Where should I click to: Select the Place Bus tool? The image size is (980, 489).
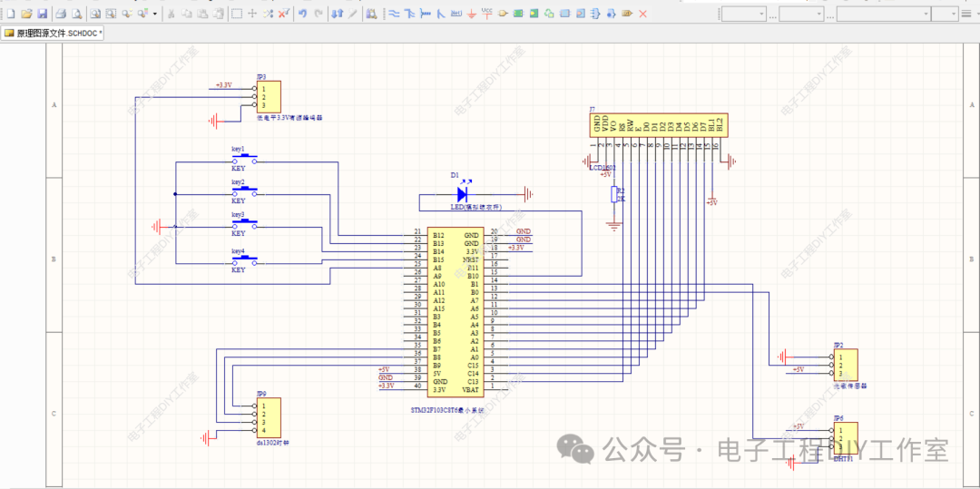(x=409, y=13)
